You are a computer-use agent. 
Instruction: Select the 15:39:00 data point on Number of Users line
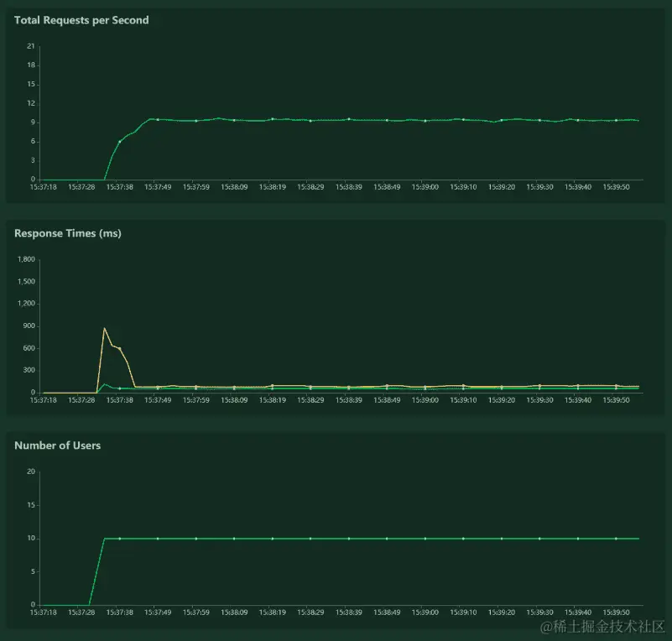(x=425, y=539)
